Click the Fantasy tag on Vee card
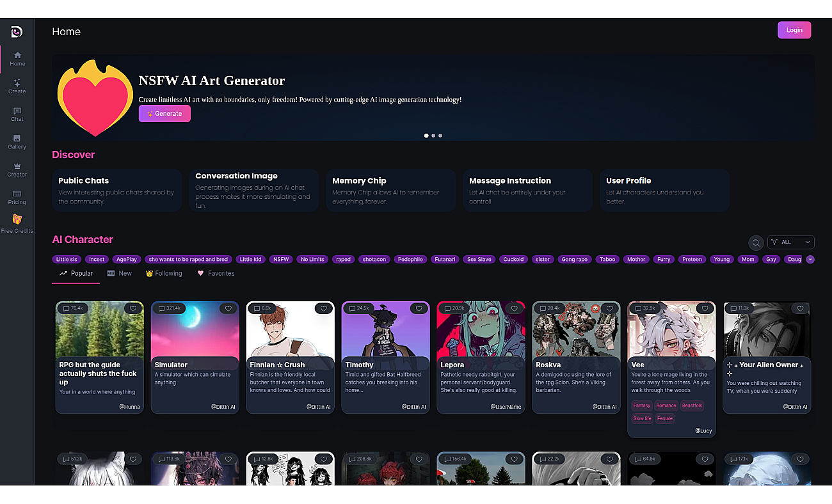The height and width of the screenshot is (504, 832). tap(642, 406)
